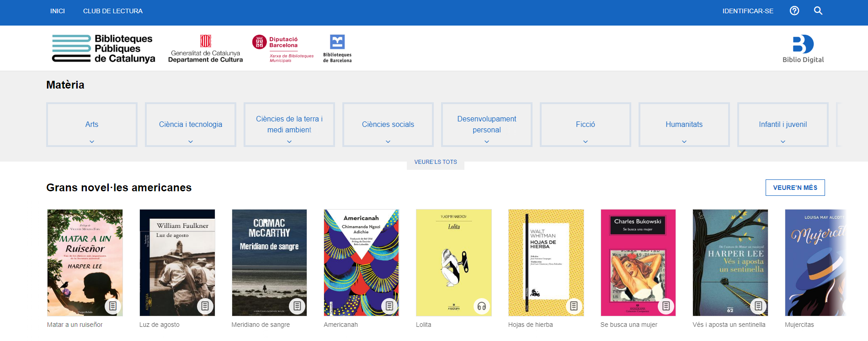Expand the Ciència i tecnologia category
The image size is (868, 341).
click(x=191, y=125)
